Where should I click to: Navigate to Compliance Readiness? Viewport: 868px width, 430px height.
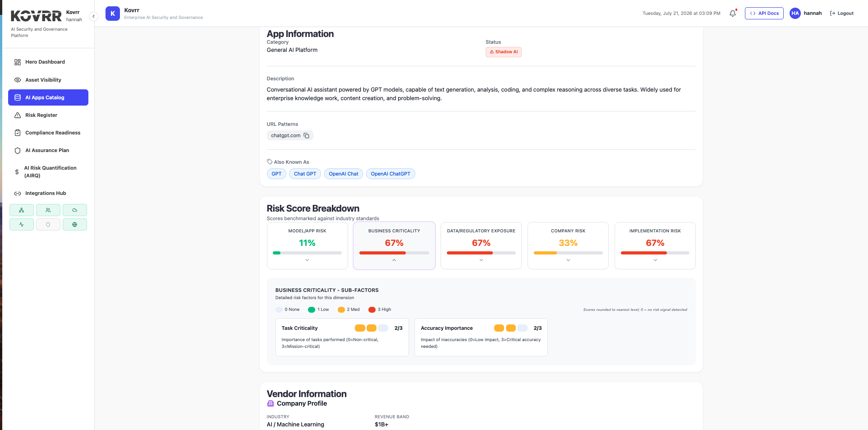[x=48, y=133]
